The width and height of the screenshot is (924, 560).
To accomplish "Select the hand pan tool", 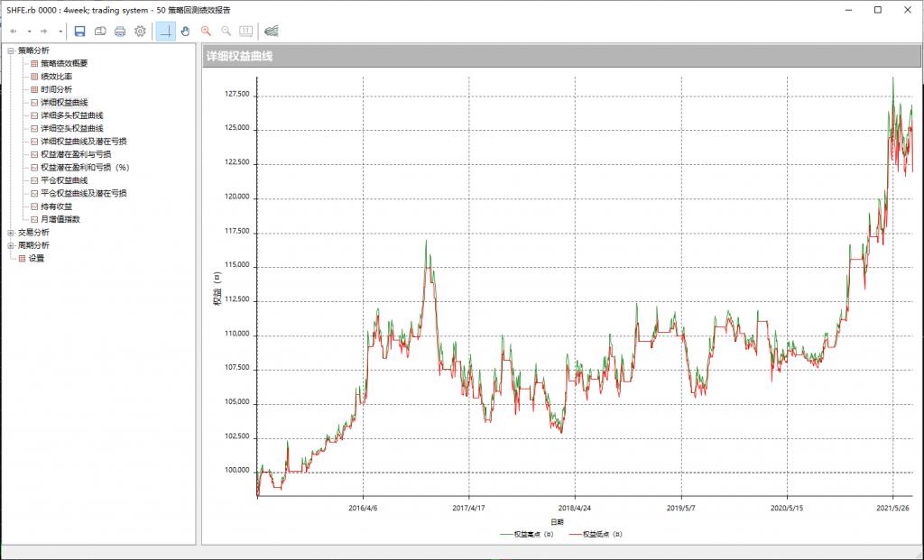I will 186,32.
